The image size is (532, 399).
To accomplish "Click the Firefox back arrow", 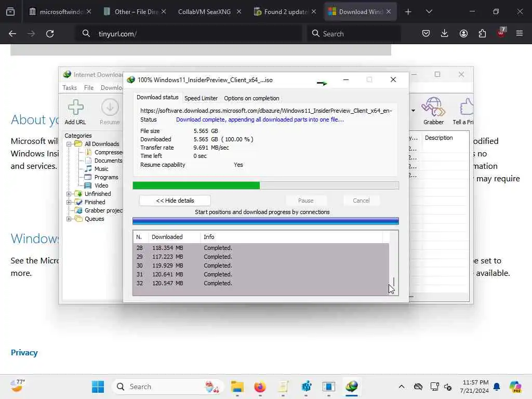I will 12,34.
